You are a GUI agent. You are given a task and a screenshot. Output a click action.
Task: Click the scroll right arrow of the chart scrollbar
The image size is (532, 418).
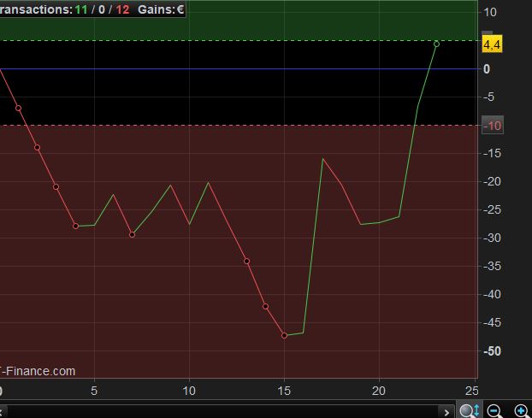(x=446, y=412)
